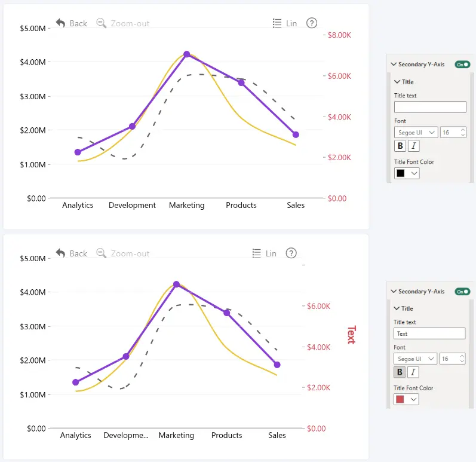Click the truncated Developme... label in bottom chart
The height and width of the screenshot is (462, 476).
pyautogui.click(x=126, y=435)
